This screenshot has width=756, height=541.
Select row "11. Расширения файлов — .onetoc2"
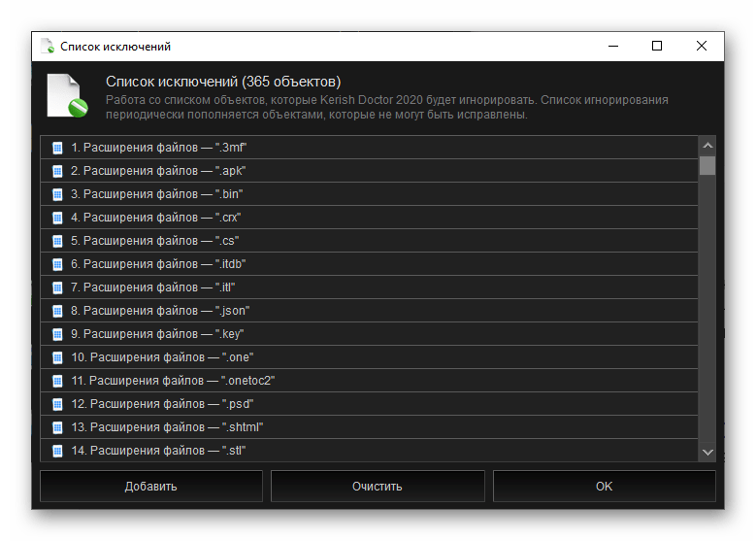pos(370,381)
